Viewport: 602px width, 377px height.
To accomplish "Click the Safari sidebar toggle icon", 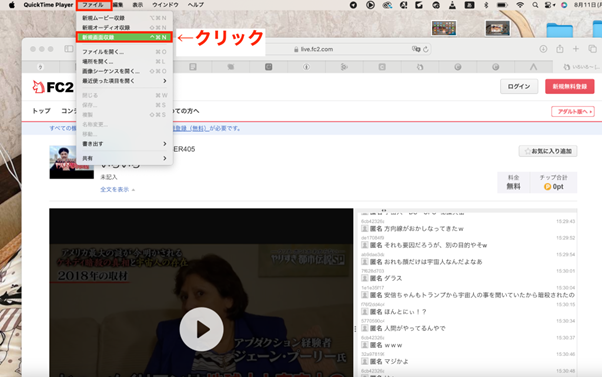I will click(x=69, y=49).
